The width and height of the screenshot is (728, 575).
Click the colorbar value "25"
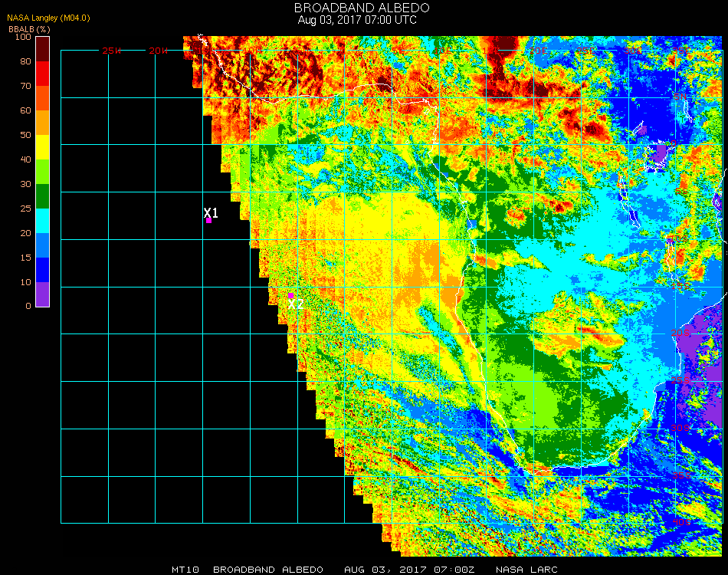25,209
